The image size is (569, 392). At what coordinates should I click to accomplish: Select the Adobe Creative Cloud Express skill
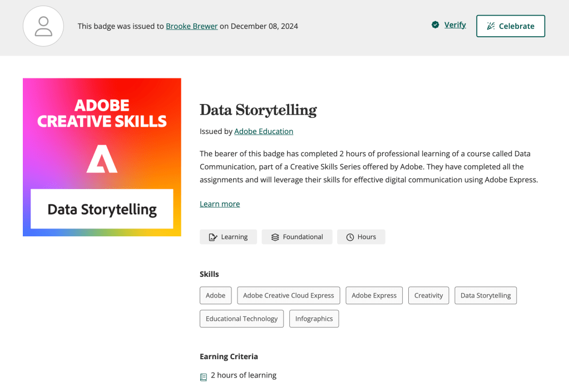click(x=289, y=295)
